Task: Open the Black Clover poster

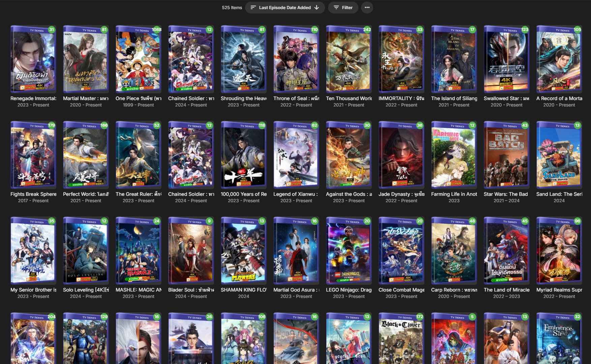Action: coord(401,338)
